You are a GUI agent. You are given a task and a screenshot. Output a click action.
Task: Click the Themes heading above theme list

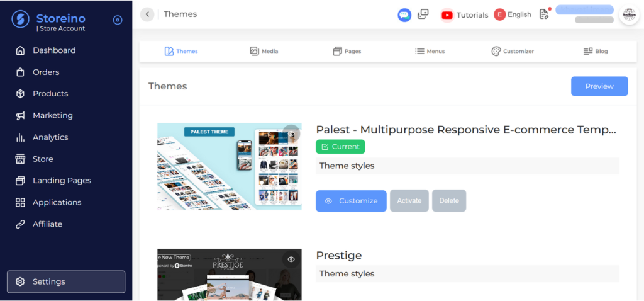tap(167, 86)
